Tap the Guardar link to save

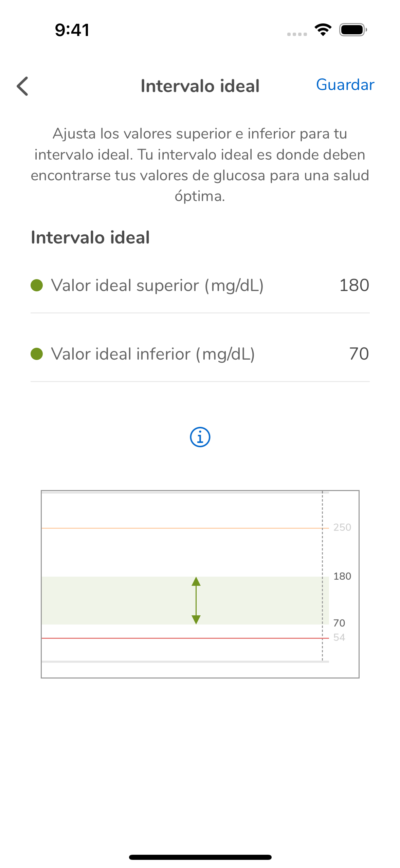tap(345, 85)
